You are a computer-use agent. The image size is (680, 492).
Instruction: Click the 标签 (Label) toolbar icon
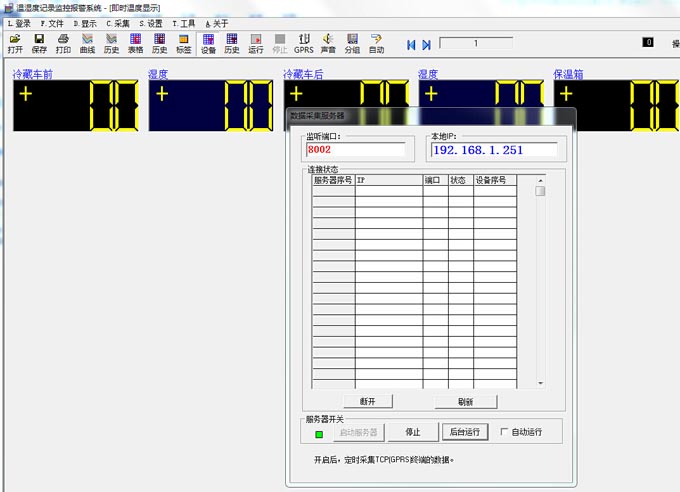[183, 44]
